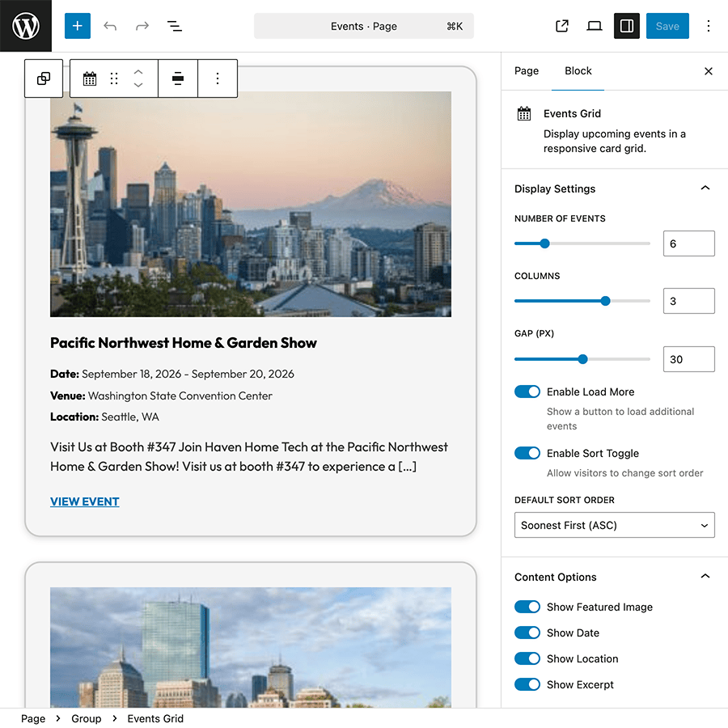The width and height of the screenshot is (728, 728).
Task: Click the Events Grid calendar block icon
Action: coord(90,78)
